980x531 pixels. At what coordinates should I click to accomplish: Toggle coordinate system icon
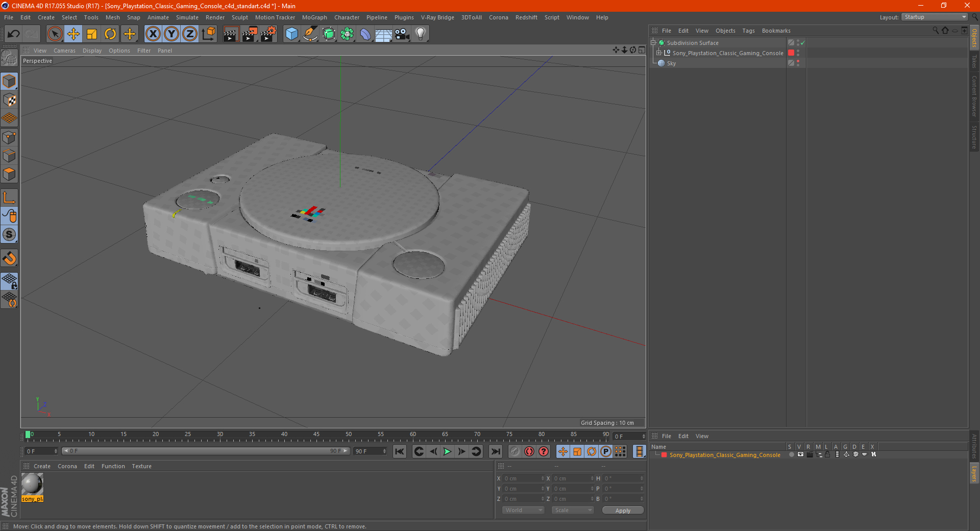click(x=209, y=34)
